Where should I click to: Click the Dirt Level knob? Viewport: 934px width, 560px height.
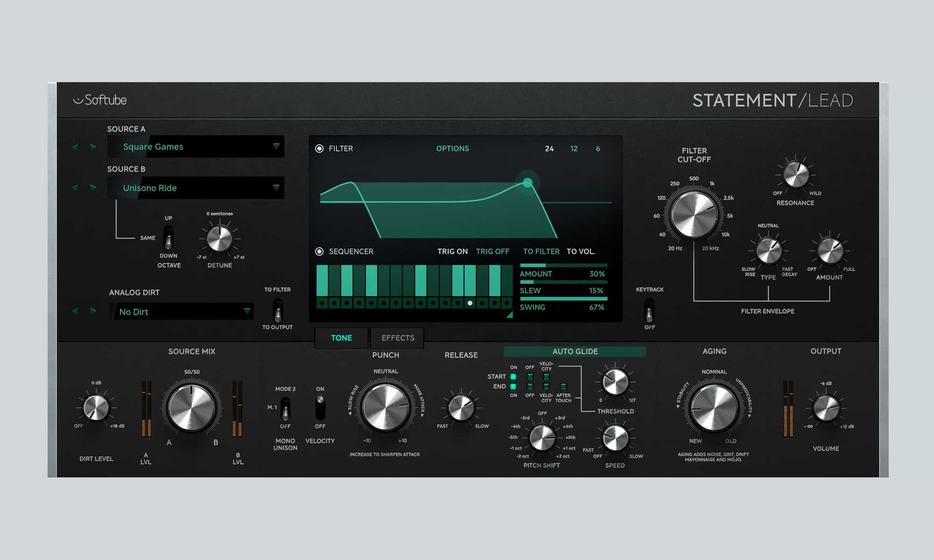[96, 407]
